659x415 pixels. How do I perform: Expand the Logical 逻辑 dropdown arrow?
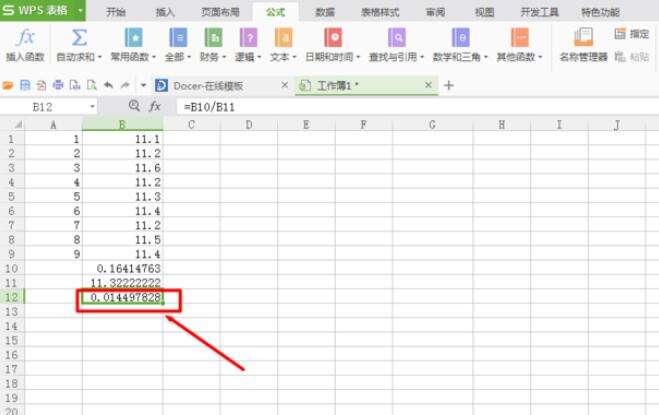pos(259,57)
